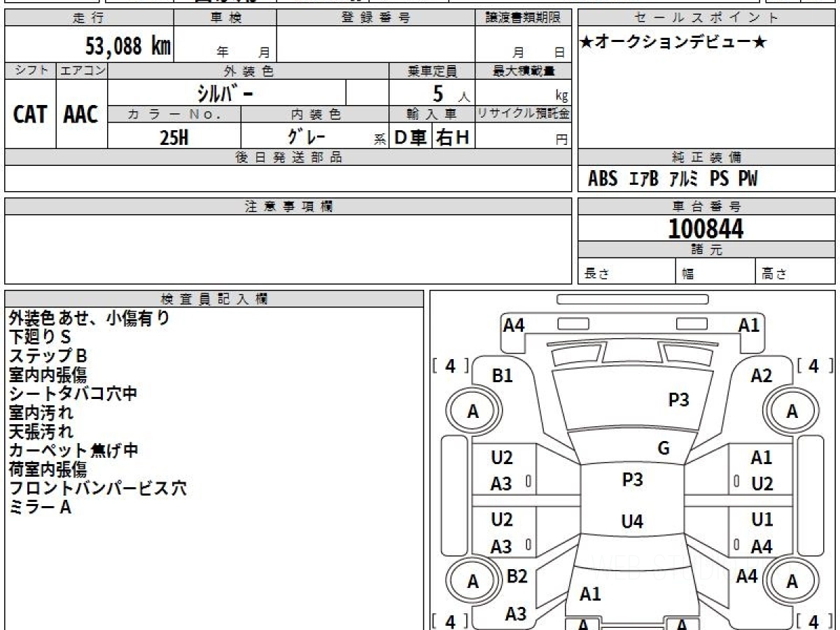The height and width of the screenshot is (630, 840).
Task: Select the 幅 dimension label
Action: tap(688, 274)
